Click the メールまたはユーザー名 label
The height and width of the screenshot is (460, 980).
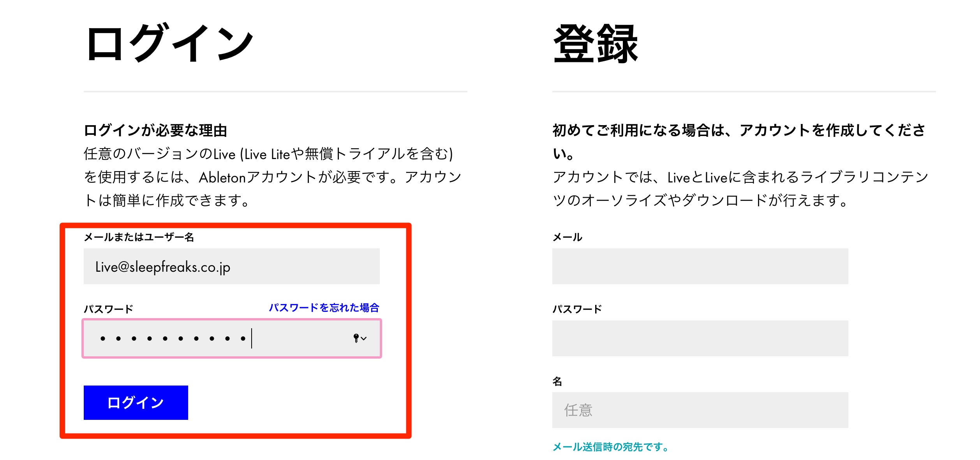(x=139, y=237)
